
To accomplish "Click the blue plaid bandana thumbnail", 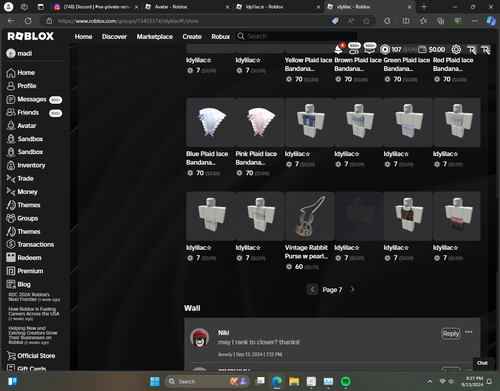I will pyautogui.click(x=211, y=122).
